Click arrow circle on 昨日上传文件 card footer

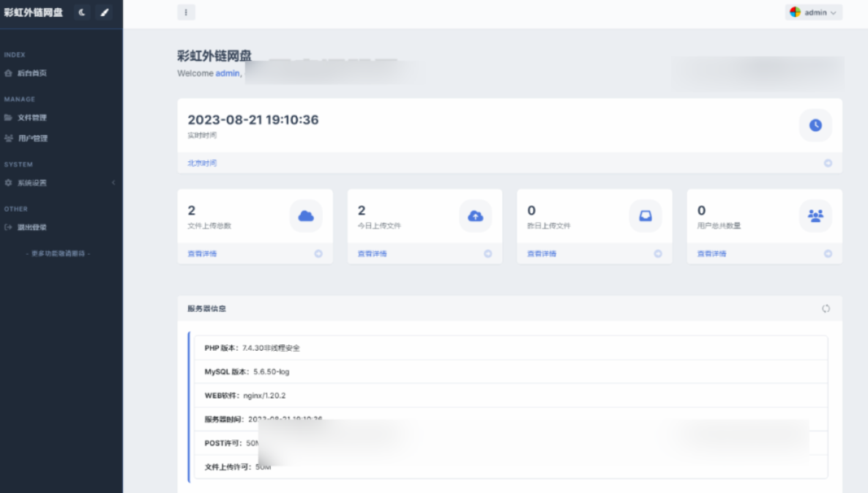(x=658, y=253)
